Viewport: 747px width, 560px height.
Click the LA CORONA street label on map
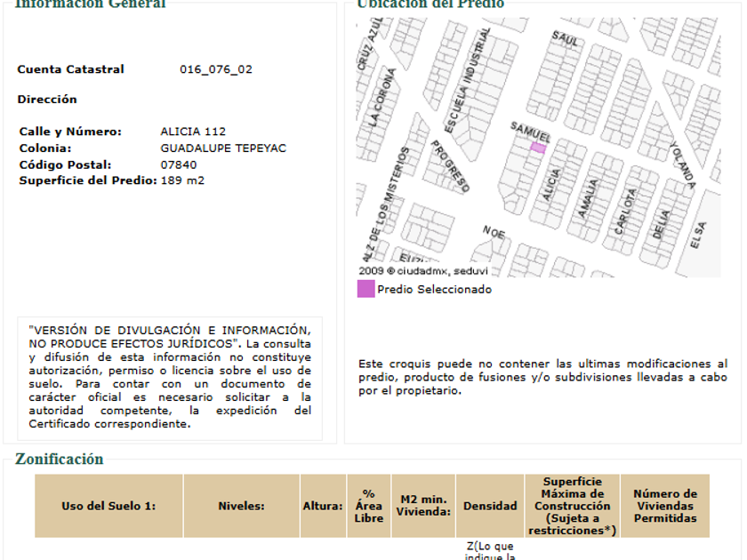tap(383, 98)
